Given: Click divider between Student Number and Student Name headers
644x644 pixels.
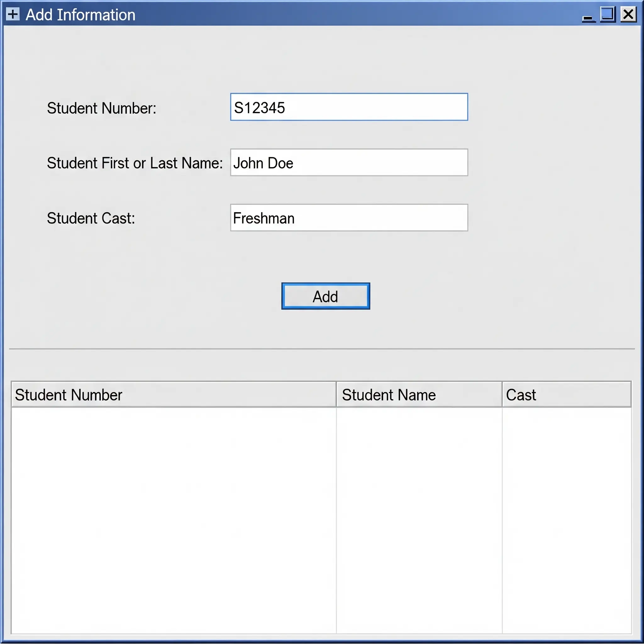Looking at the screenshot, I should click(x=336, y=395).
